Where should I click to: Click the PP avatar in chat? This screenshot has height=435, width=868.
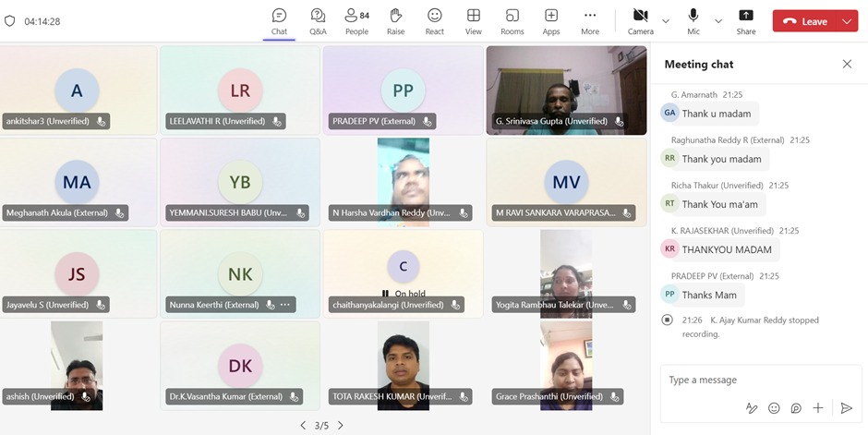coord(669,295)
